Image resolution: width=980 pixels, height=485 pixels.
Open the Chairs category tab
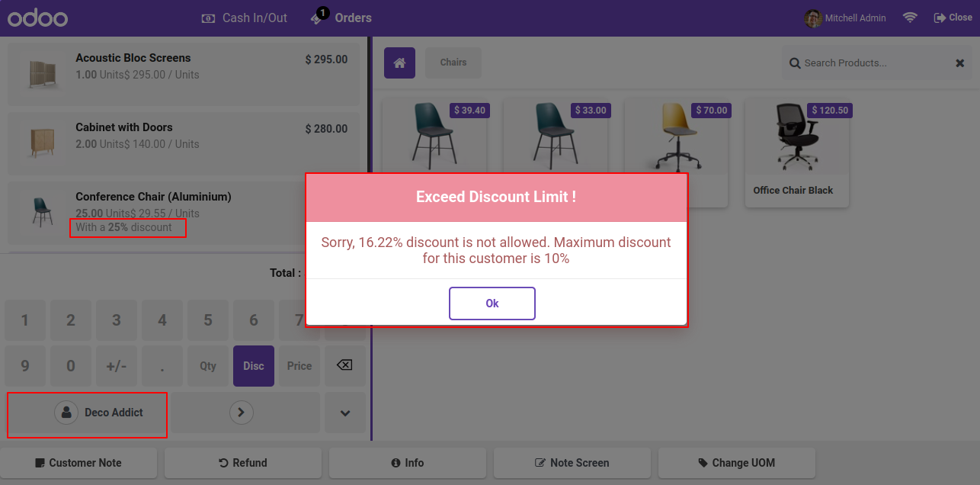453,63
